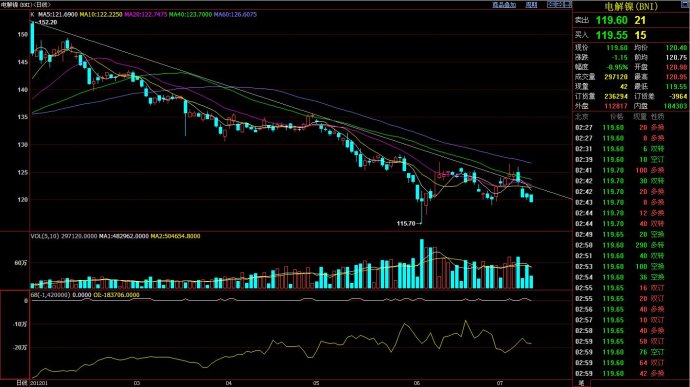Click the MA20:122.7475 indicator label
This screenshot has height=387, width=690.
tap(146, 15)
